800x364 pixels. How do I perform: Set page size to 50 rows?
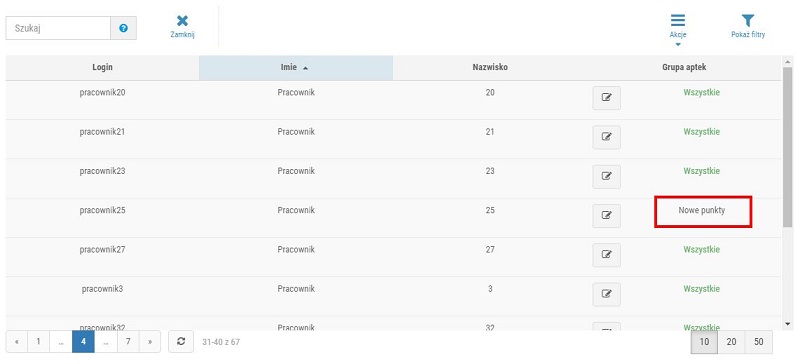759,342
